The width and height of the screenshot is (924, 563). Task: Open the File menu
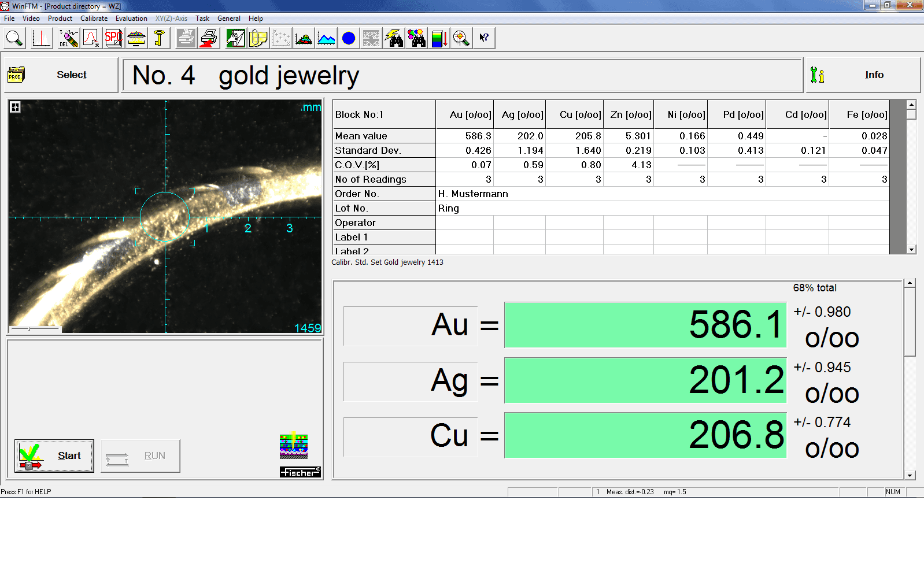click(x=9, y=18)
